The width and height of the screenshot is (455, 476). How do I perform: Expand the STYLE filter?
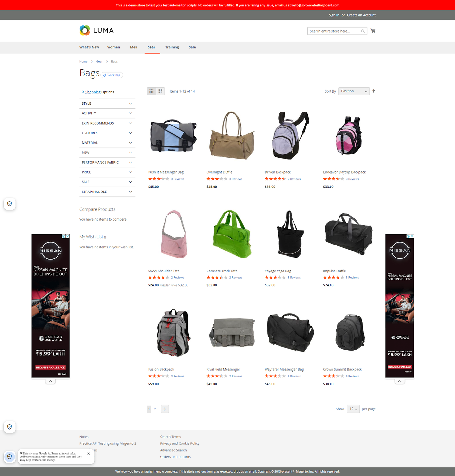coord(107,104)
